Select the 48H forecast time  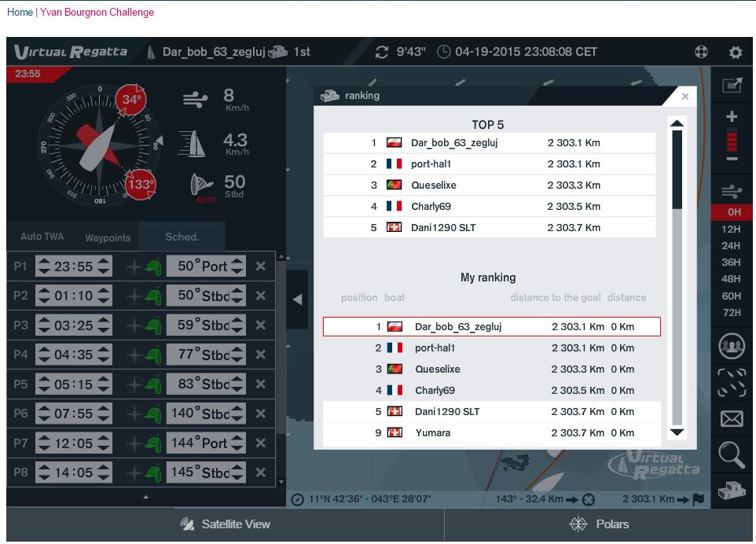(x=731, y=279)
